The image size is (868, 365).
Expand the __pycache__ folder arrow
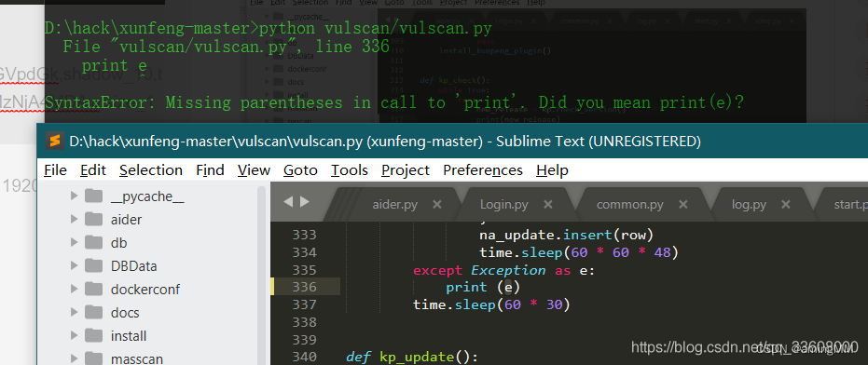(x=74, y=196)
